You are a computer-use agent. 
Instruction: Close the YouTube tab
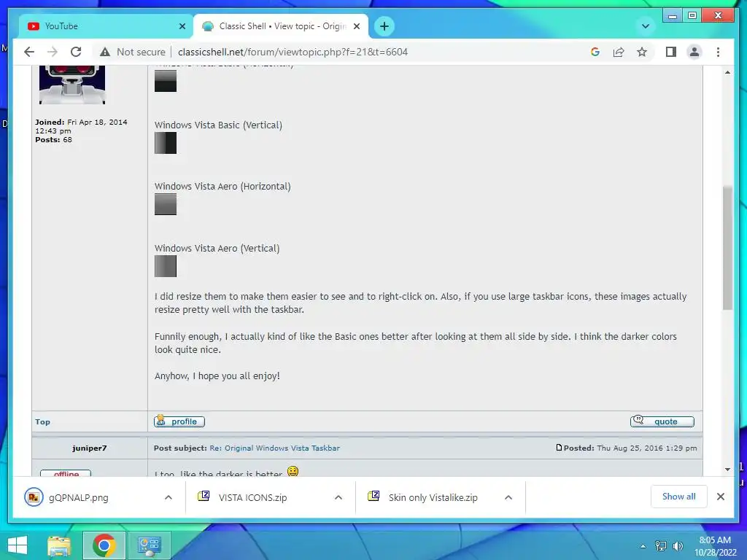click(182, 26)
